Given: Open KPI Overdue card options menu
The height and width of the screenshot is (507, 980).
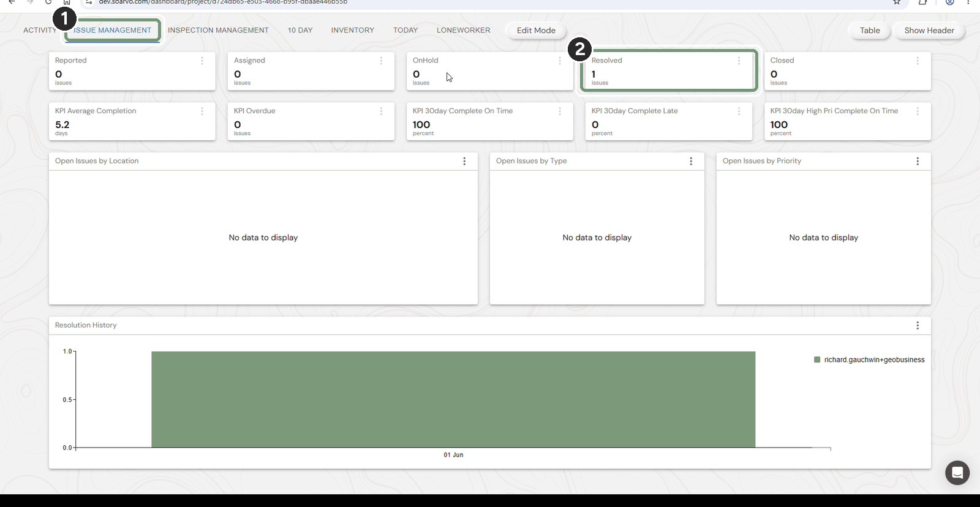Looking at the screenshot, I should 381,111.
